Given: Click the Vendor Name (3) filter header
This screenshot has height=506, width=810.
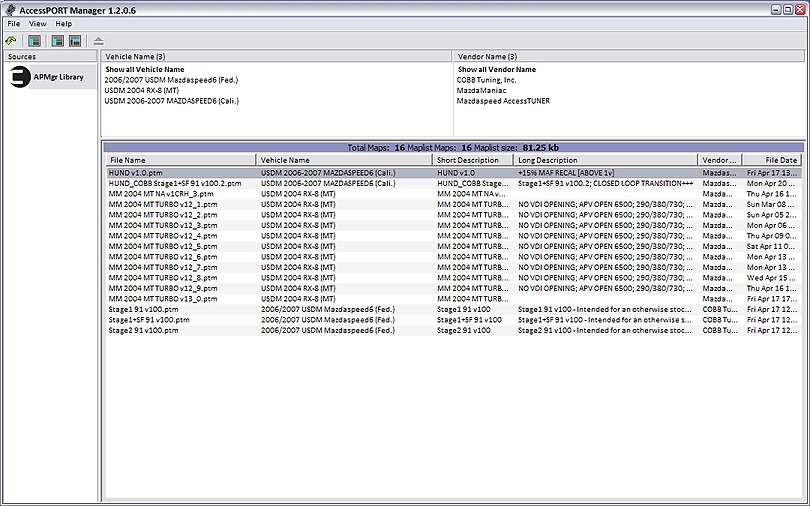Looking at the screenshot, I should click(629, 56).
